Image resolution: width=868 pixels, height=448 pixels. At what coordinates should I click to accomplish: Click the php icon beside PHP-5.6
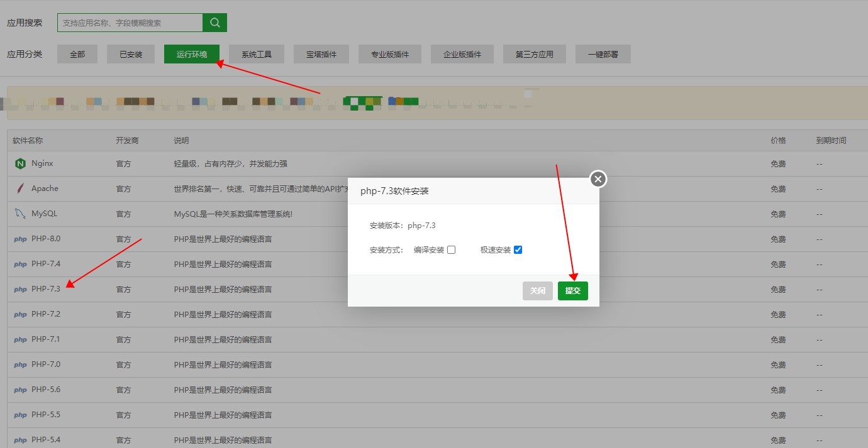pos(20,390)
